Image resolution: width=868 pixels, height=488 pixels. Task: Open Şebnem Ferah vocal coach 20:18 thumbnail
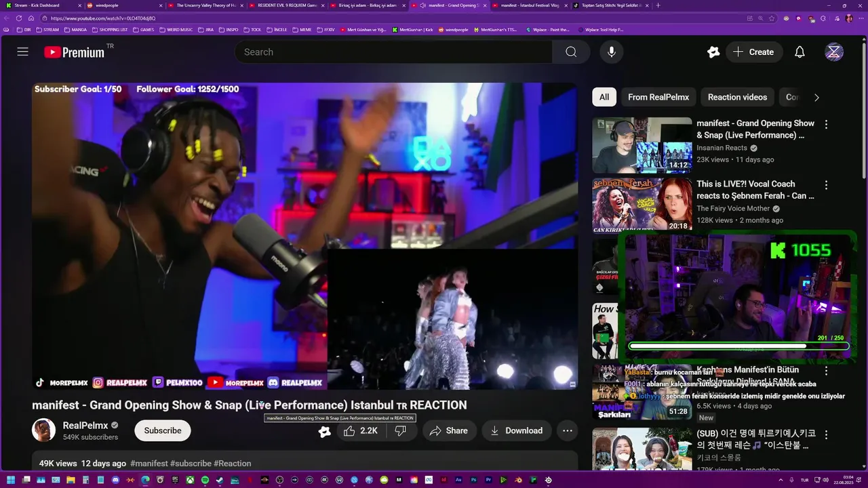pos(642,205)
